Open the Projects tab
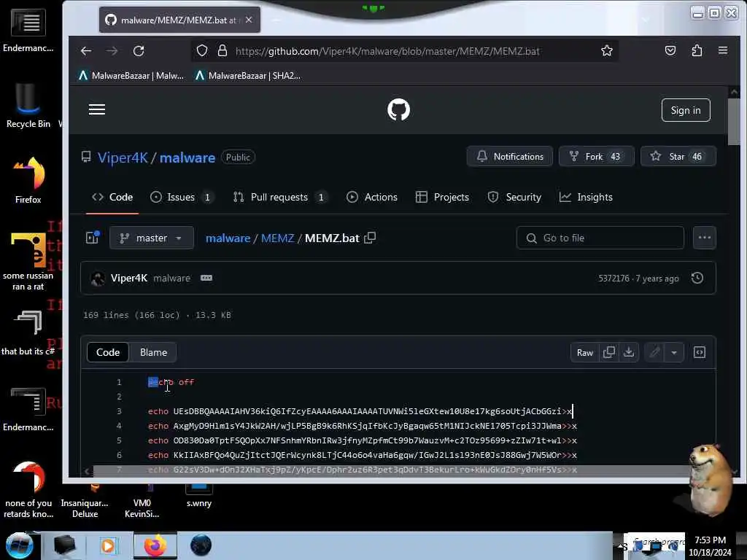This screenshot has width=747, height=560. 442,197
